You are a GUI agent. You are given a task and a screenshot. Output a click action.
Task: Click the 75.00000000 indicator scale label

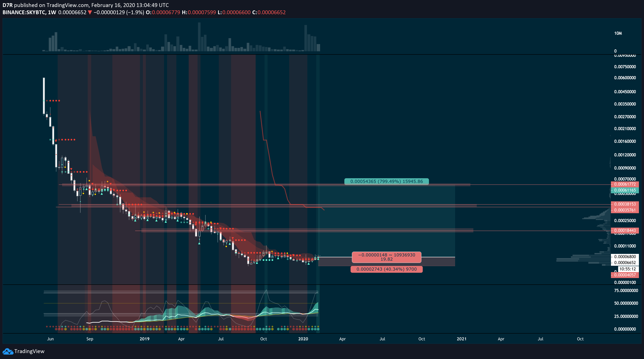point(626,291)
